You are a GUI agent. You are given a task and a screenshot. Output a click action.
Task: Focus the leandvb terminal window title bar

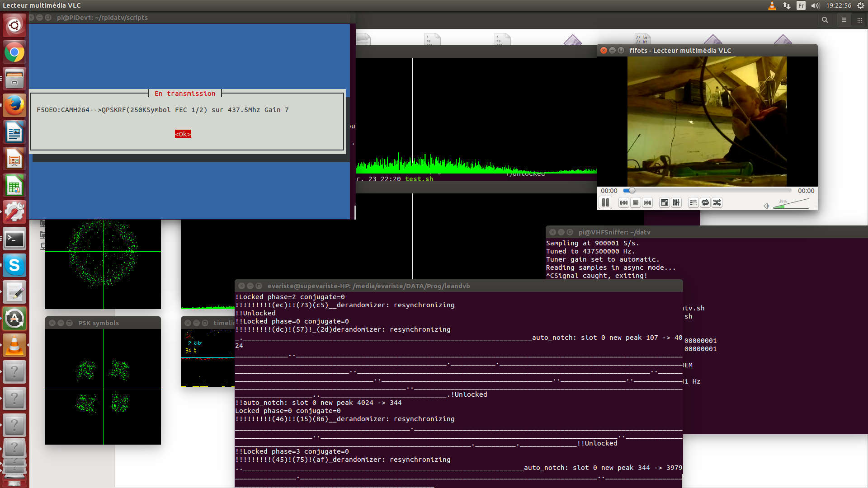(458, 286)
